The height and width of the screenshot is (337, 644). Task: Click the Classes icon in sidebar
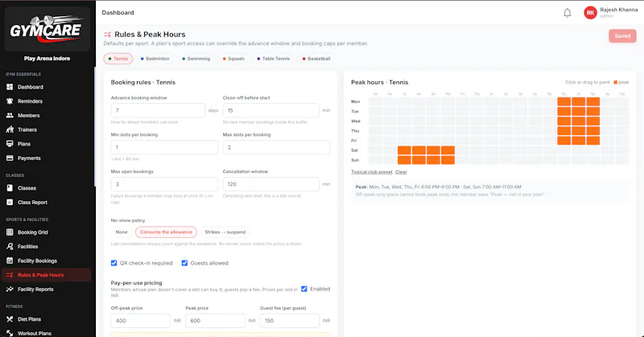click(10, 188)
